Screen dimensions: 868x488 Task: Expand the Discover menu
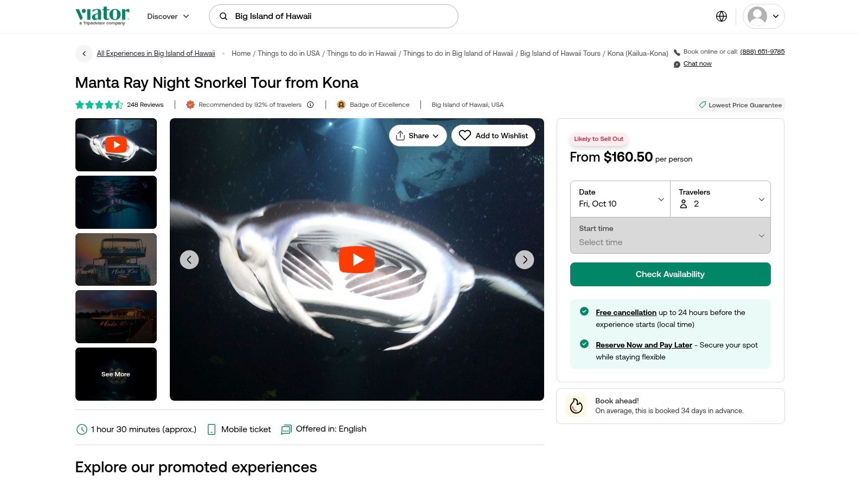point(168,16)
